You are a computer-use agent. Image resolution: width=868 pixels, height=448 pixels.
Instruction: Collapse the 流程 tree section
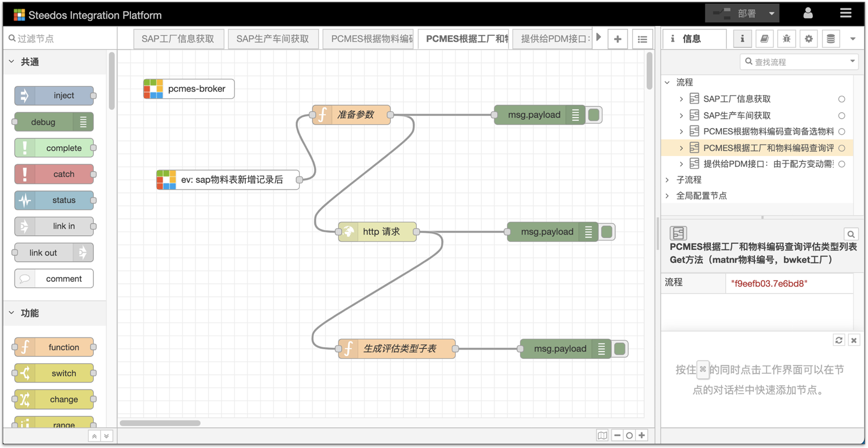click(x=667, y=83)
